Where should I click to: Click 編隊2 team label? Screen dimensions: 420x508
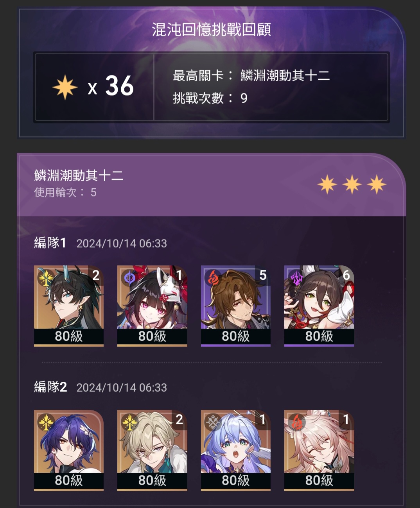(x=50, y=387)
